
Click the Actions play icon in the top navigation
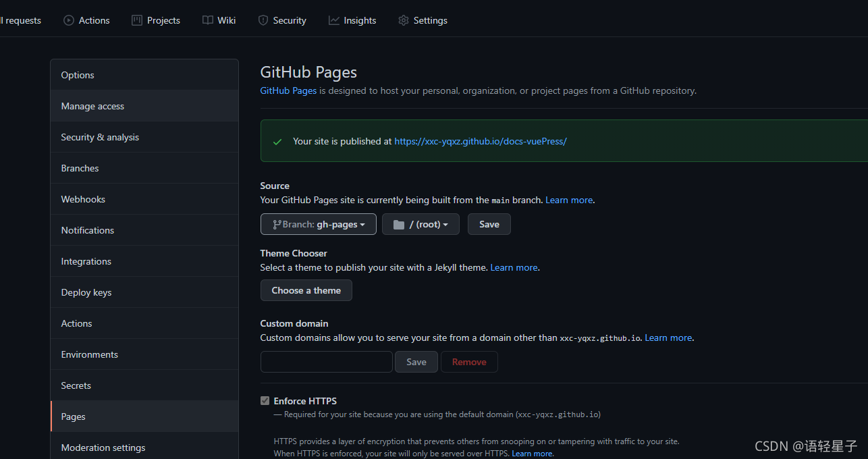69,20
